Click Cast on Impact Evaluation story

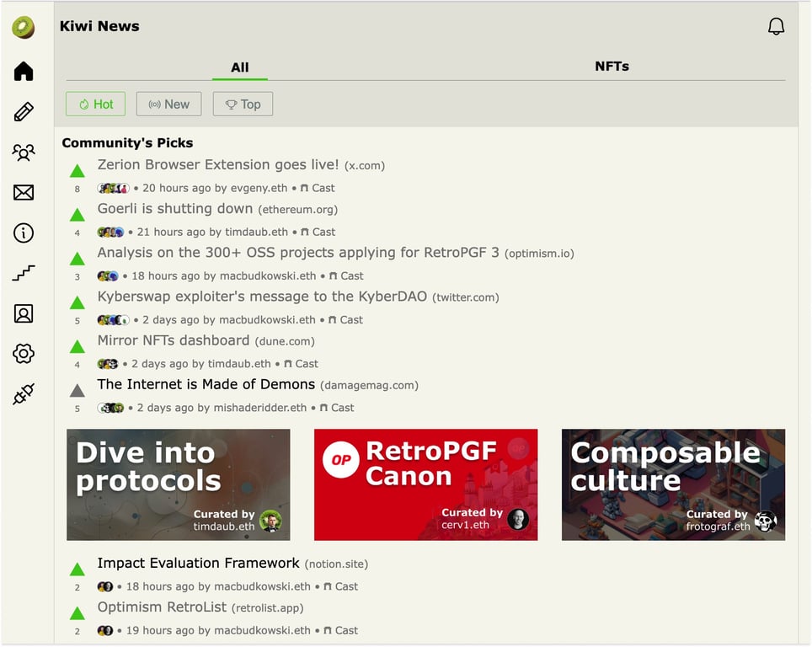340,586
